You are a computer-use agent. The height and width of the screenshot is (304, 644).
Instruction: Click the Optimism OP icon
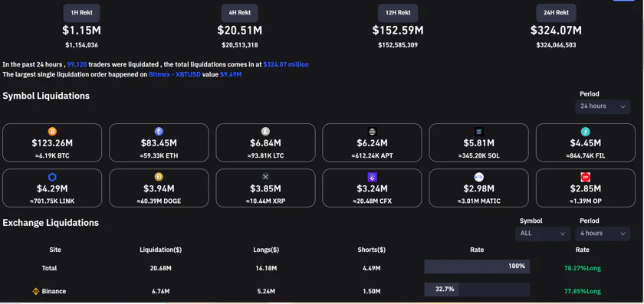pyautogui.click(x=585, y=177)
